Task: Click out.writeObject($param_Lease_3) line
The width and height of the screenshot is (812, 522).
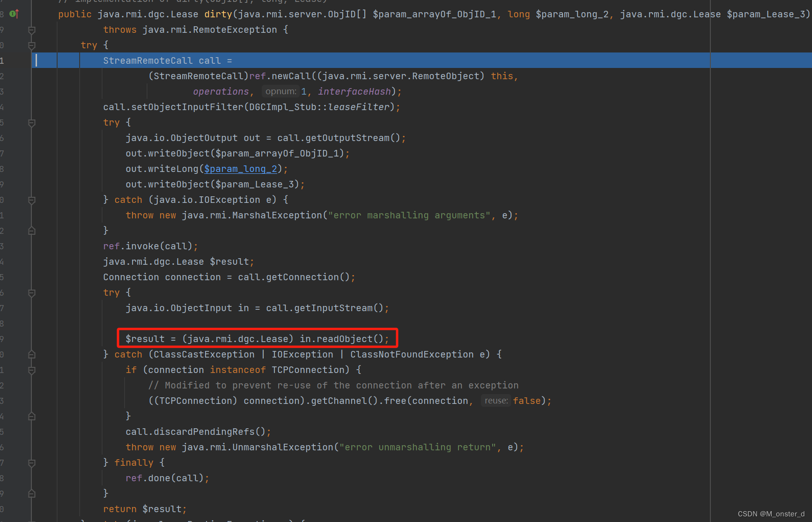Action: pos(215,184)
